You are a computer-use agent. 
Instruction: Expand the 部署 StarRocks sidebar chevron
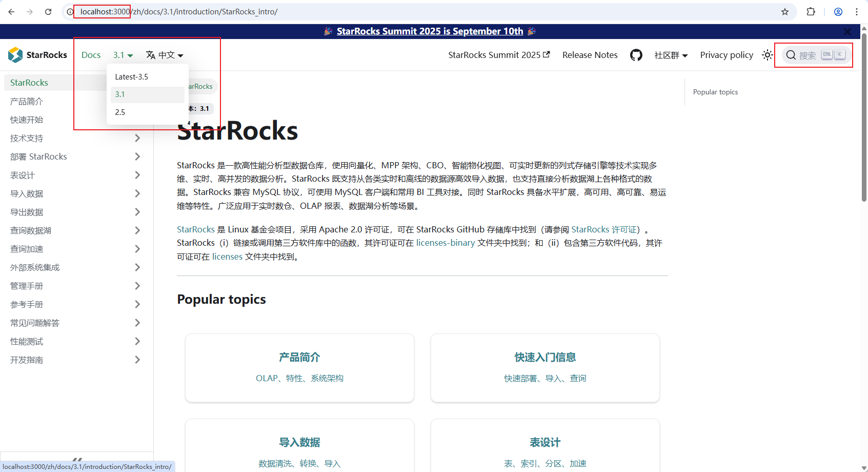tap(137, 156)
